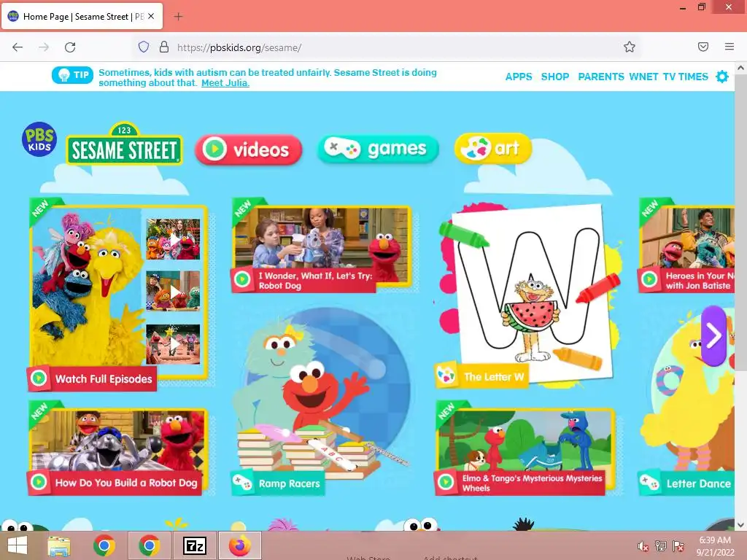Image resolution: width=747 pixels, height=560 pixels.
Task: Click the gamepad icon next to Letter Dance
Action: click(649, 483)
